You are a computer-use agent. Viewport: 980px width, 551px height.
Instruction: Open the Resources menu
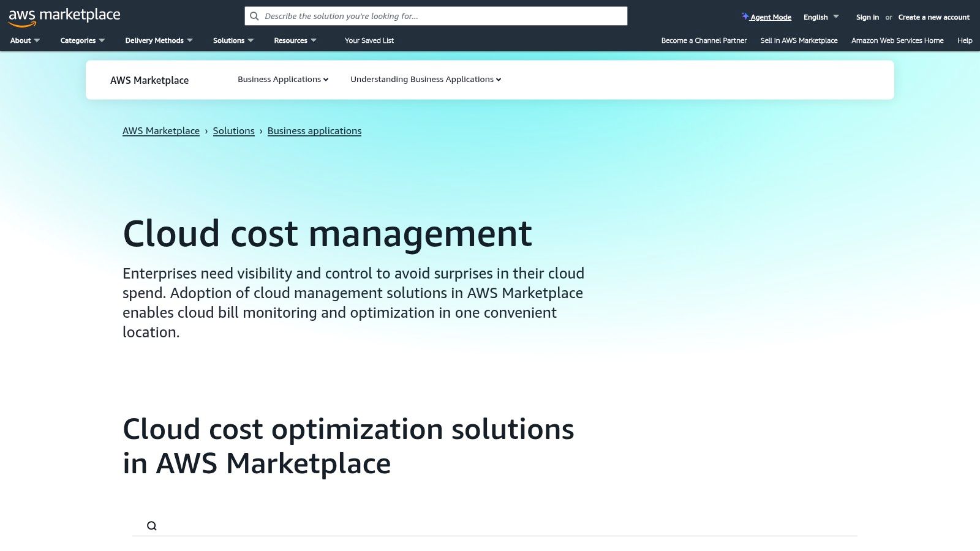click(295, 40)
